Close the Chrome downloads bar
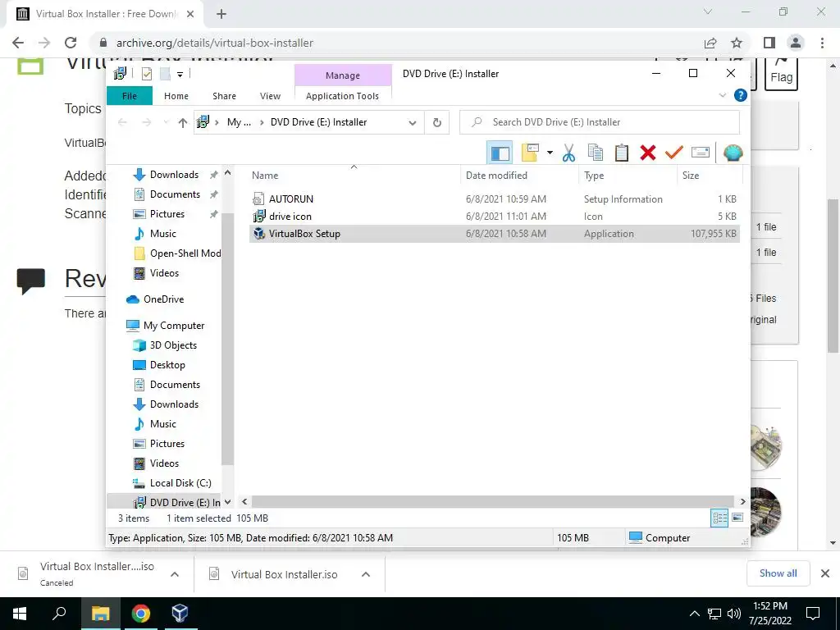The image size is (840, 630). click(x=825, y=573)
